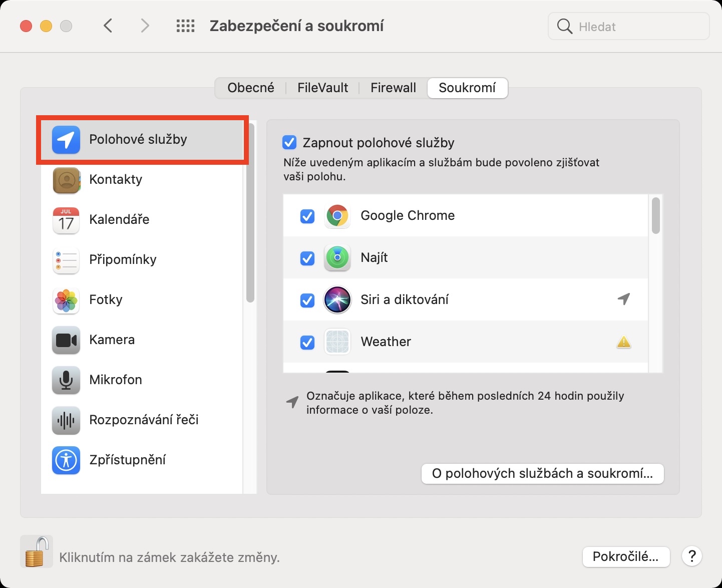Open O polohových službách a soukromí…
This screenshot has height=588, width=722.
(x=542, y=474)
